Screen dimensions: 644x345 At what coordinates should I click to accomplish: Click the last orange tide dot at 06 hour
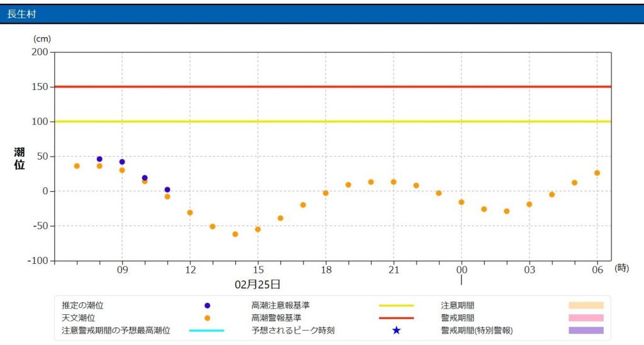click(x=597, y=173)
